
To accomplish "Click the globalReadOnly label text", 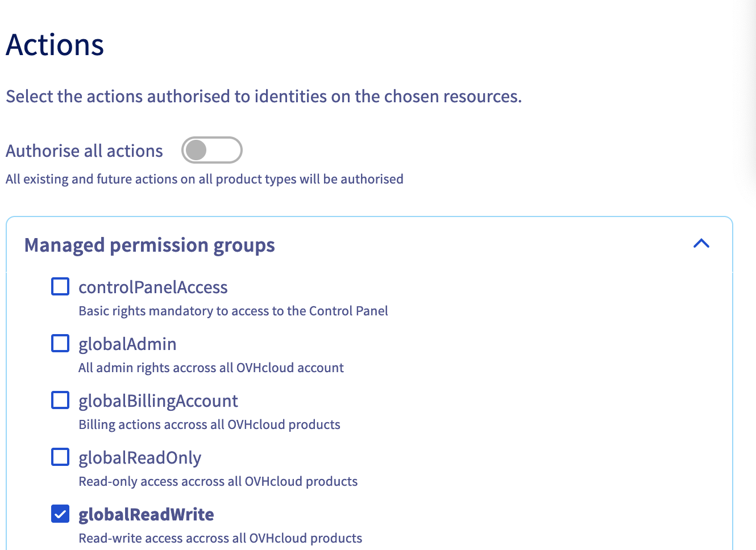I will pos(140,458).
